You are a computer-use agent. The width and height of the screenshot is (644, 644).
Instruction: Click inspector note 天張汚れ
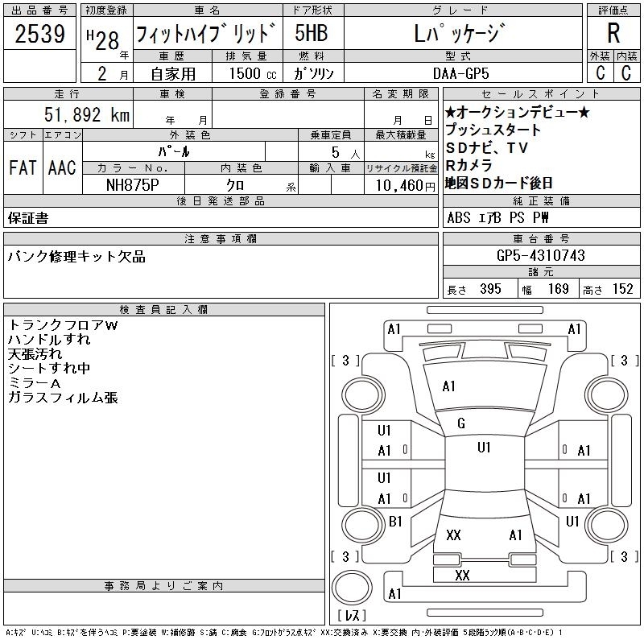(x=35, y=353)
